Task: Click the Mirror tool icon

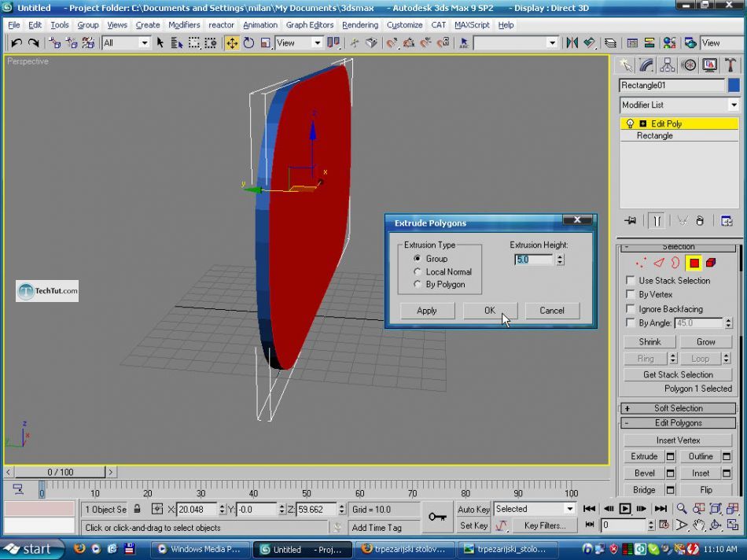Action: coord(572,43)
